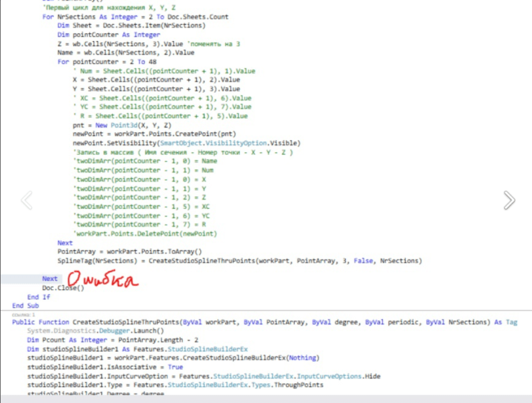Click 'studioSplineBuilder1.Type' ThroughPoints line
532x403 pixels.
[x=175, y=384]
